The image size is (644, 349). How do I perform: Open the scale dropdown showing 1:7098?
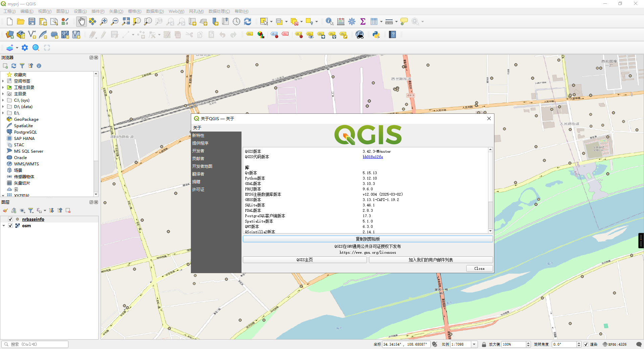pos(474,344)
